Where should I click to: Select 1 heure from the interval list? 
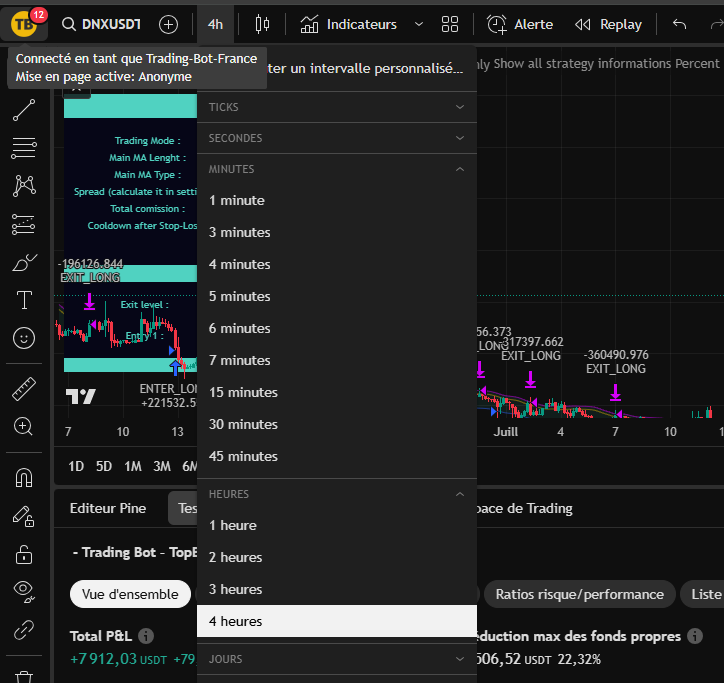click(233, 525)
